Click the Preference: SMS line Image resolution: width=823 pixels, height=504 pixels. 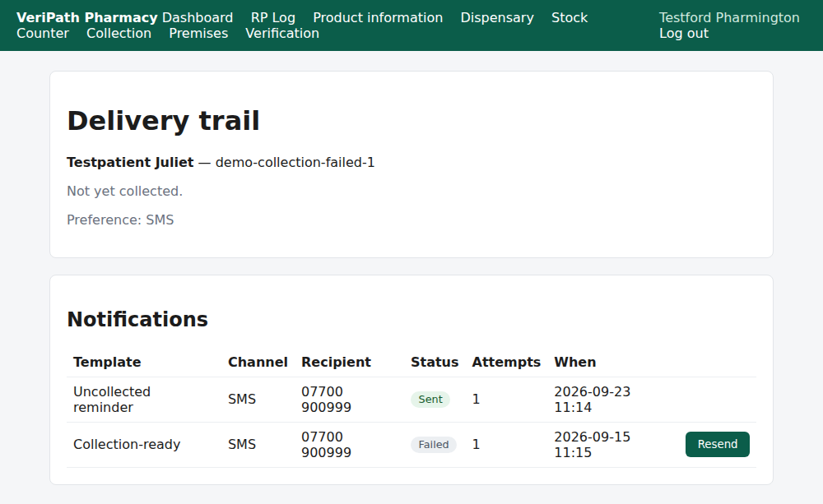(120, 220)
